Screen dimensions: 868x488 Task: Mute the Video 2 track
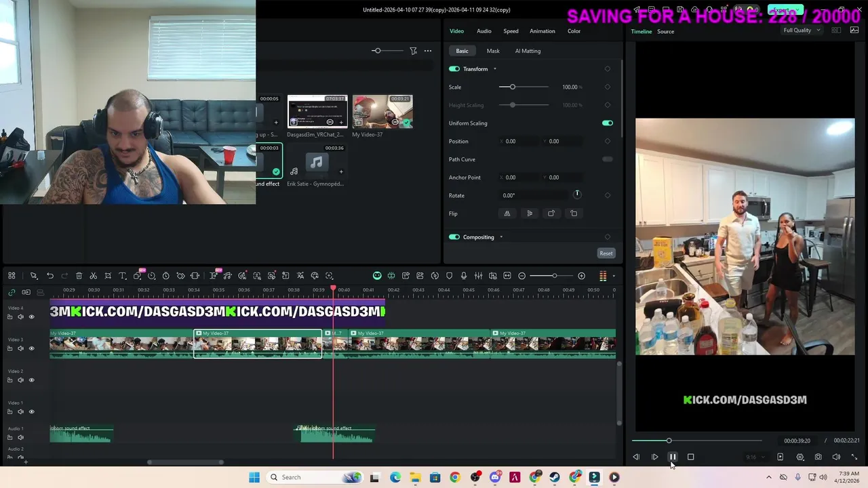point(20,380)
